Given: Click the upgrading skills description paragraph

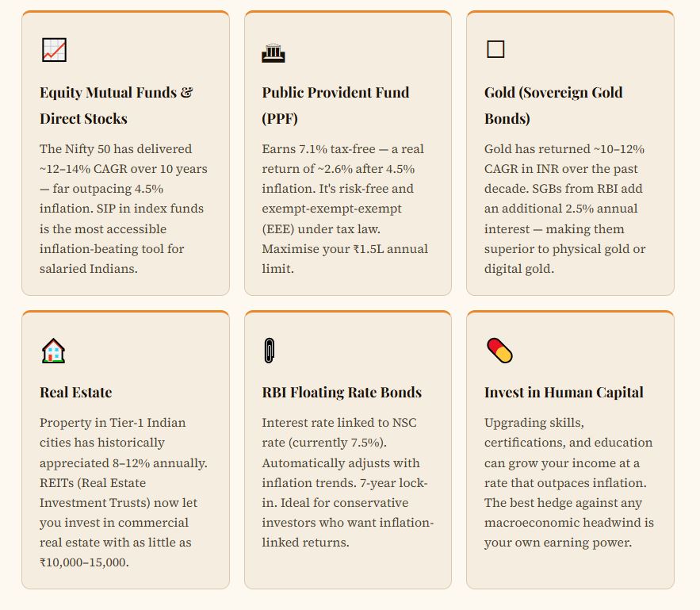Looking at the screenshot, I should pos(568,482).
